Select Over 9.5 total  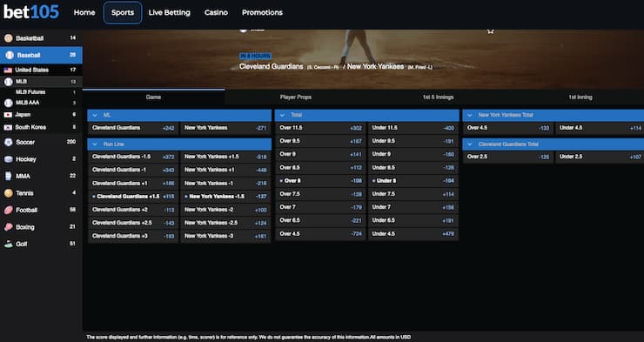(x=321, y=141)
